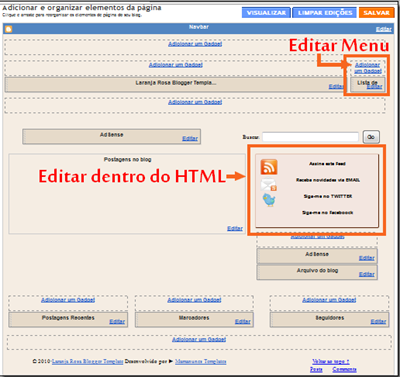Click Adicionar um Gadget just above the Laranja Rosa header
Image resolution: width=400 pixels, height=377 pixels.
coord(176,65)
